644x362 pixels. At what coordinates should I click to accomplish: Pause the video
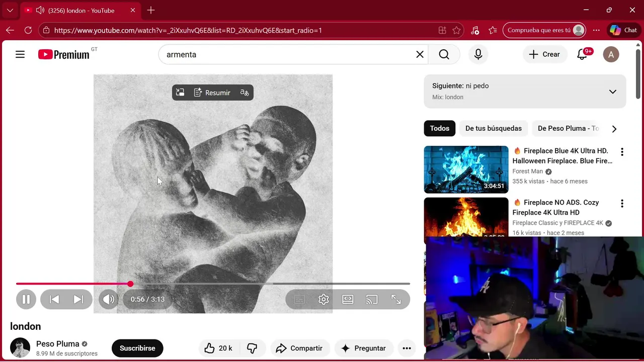[x=26, y=299]
